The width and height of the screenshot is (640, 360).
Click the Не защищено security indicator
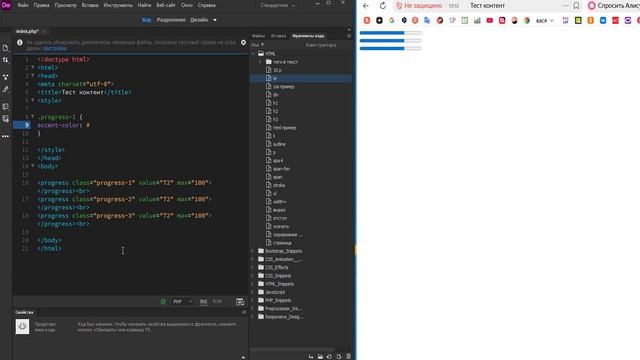419,6
